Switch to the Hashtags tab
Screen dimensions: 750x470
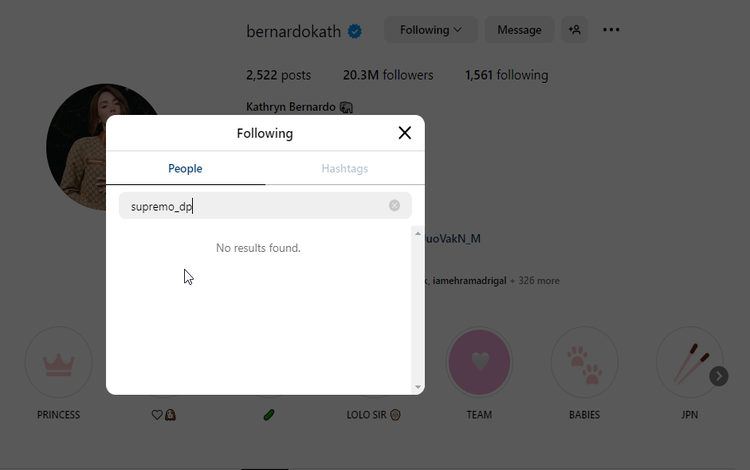pyautogui.click(x=344, y=169)
